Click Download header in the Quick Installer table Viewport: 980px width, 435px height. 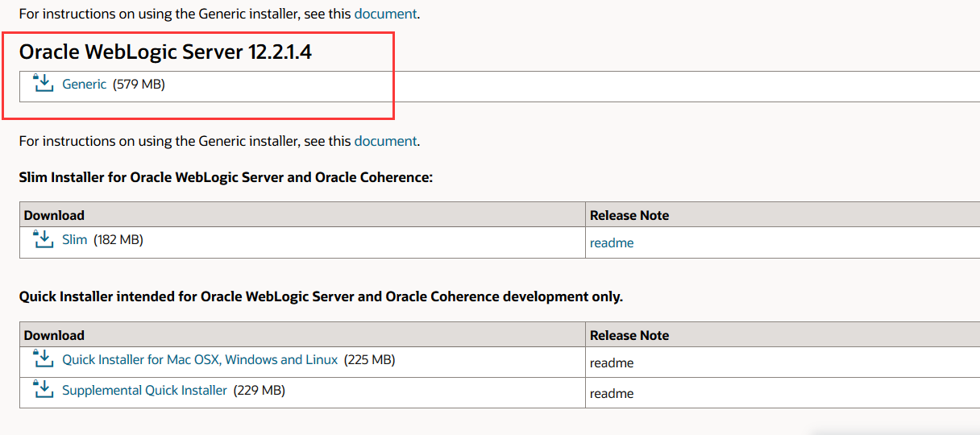click(54, 335)
